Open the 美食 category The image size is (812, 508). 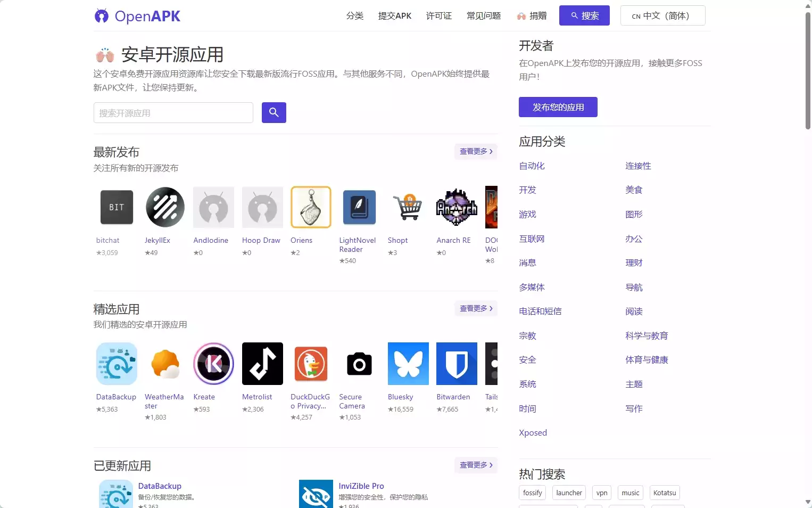tap(634, 190)
